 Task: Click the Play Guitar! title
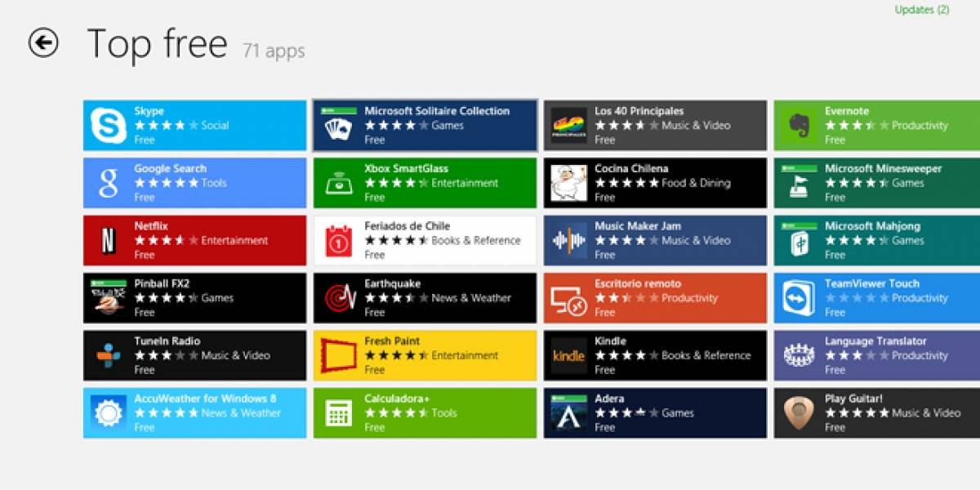point(853,399)
